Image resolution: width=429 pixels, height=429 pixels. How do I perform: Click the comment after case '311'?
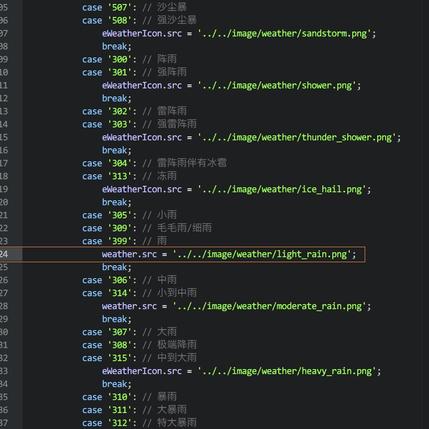164,410
